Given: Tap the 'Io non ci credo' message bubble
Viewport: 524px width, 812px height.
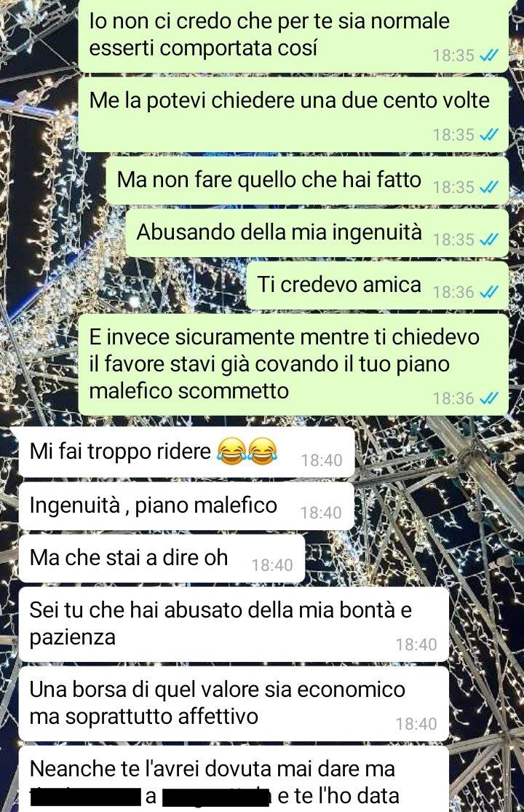Looking at the screenshot, I should pyautogui.click(x=293, y=35).
